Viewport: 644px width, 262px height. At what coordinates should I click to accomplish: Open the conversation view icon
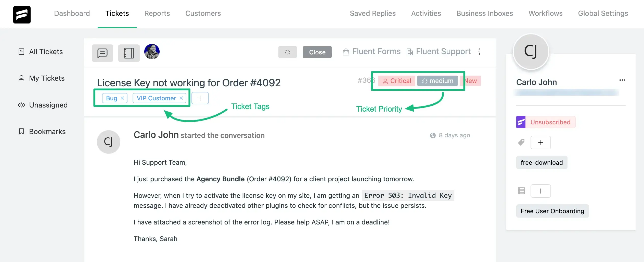pos(102,53)
